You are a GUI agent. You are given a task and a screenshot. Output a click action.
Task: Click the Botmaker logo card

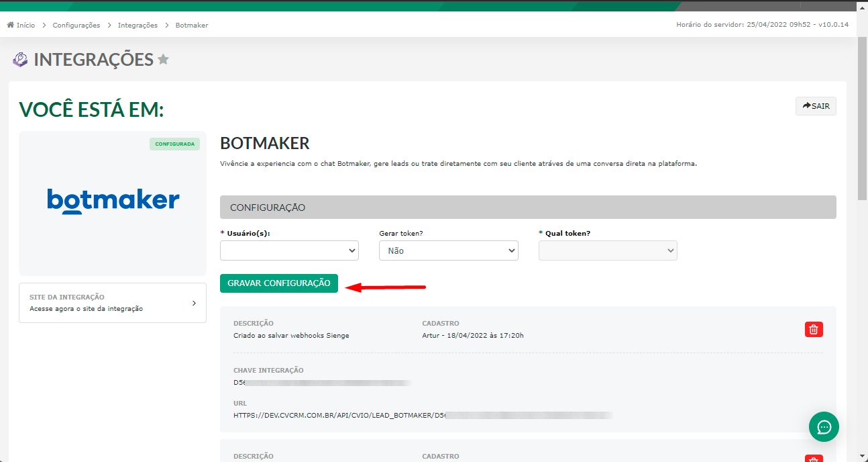click(x=113, y=203)
